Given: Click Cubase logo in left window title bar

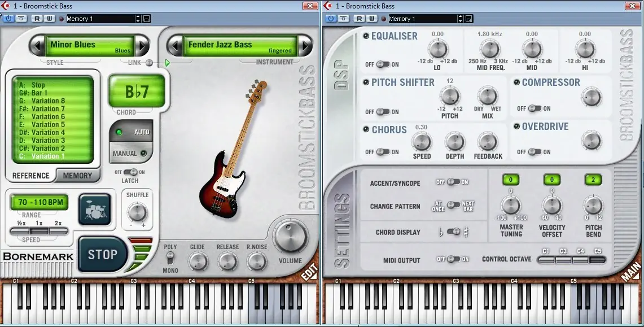Looking at the screenshot, I should point(5,6).
